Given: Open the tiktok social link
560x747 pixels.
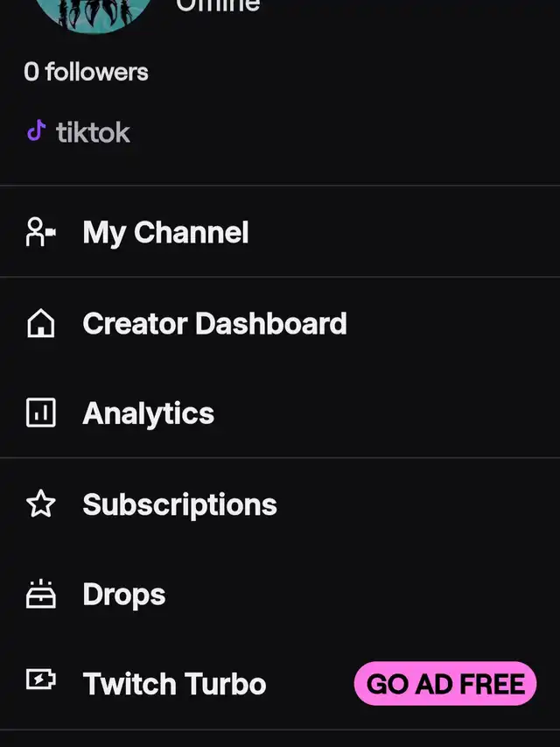Looking at the screenshot, I should (78, 131).
